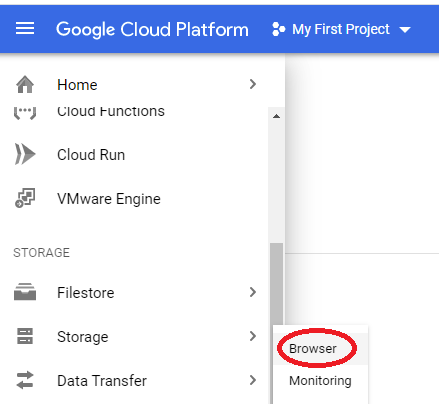The width and height of the screenshot is (439, 404).
Task: Expand the Filestore submenu chevron
Action: pos(253,292)
